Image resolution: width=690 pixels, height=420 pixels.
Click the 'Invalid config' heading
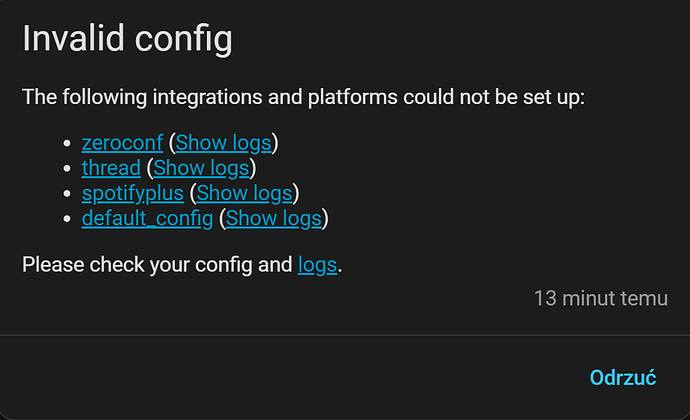point(127,40)
